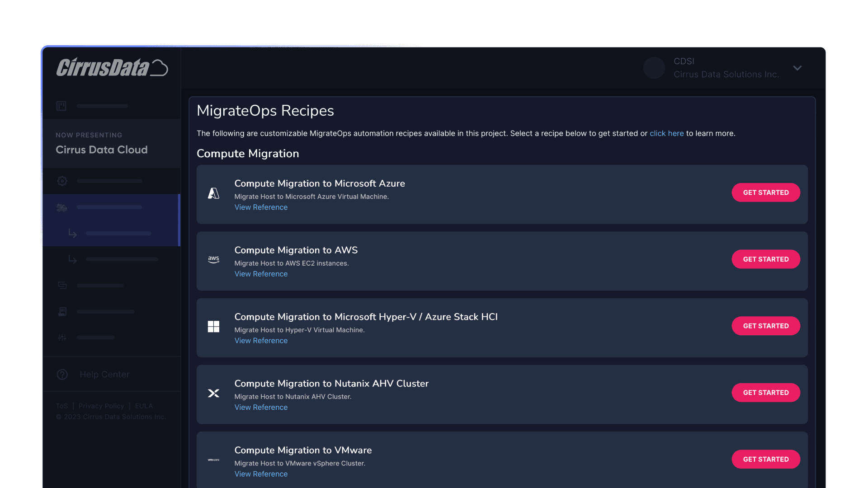
Task: Get started with Hyper-V / Azure Stack HCI
Action: click(x=766, y=326)
